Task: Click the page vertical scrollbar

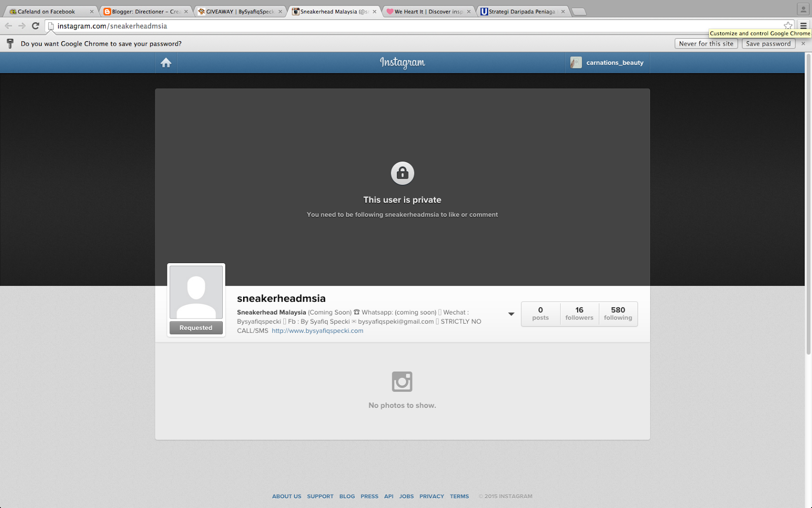Action: 808,203
